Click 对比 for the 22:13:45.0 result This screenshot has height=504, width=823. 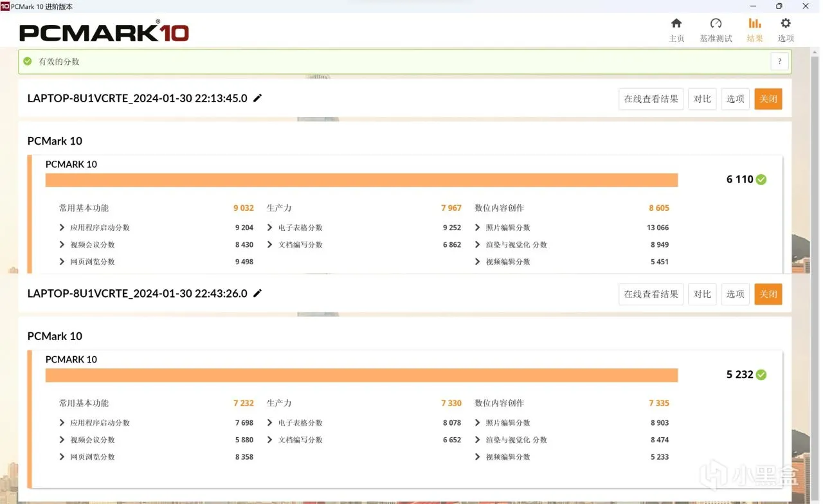click(x=702, y=99)
